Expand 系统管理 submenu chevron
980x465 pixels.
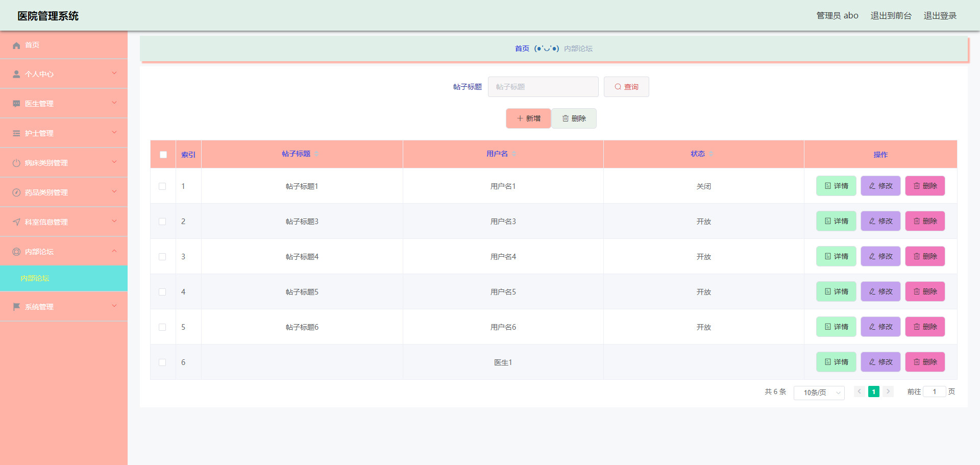pos(114,306)
